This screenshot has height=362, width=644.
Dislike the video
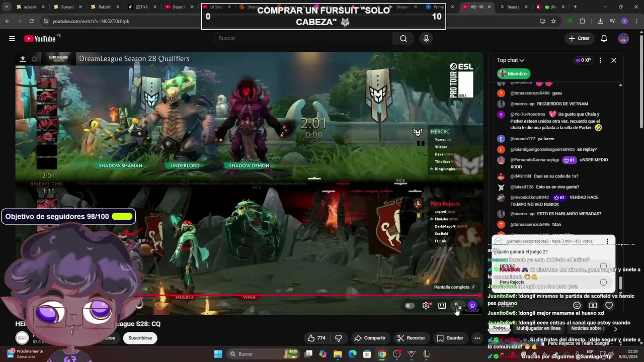click(339, 338)
